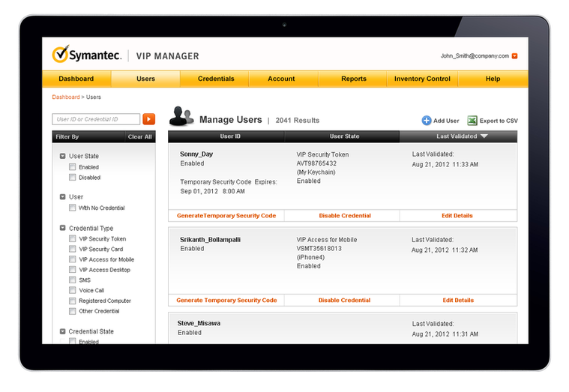The width and height of the screenshot is (569, 392).
Task: Click the (My Keychain) credential label
Action: tap(316, 172)
